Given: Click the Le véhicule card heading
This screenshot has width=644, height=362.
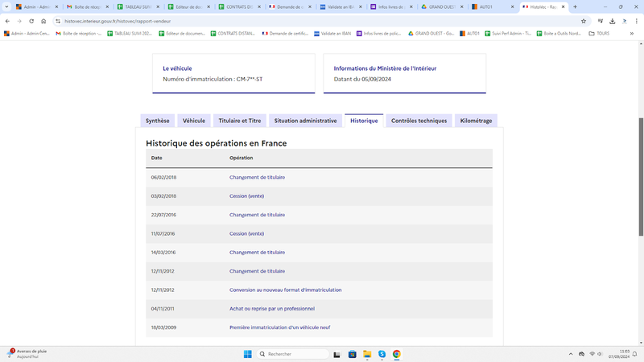Looking at the screenshot, I should point(177,68).
